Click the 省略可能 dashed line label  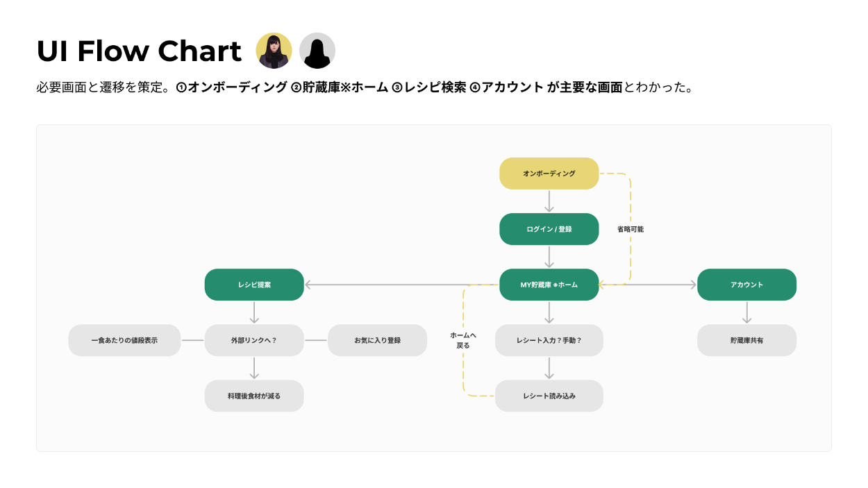[x=631, y=229]
